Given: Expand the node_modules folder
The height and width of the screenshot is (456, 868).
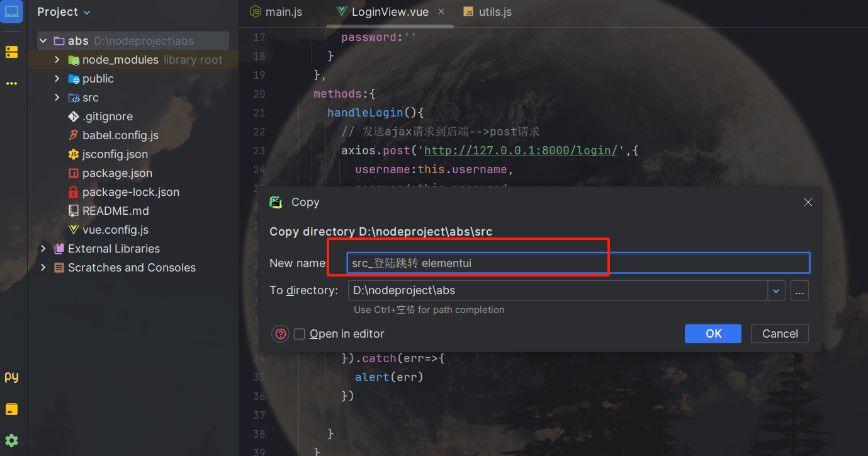Looking at the screenshot, I should coord(57,60).
